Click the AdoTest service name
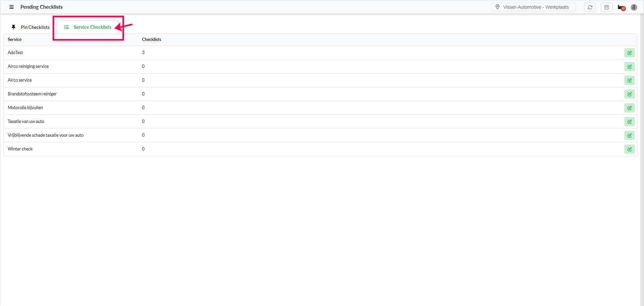The height and width of the screenshot is (306, 644). coord(15,53)
